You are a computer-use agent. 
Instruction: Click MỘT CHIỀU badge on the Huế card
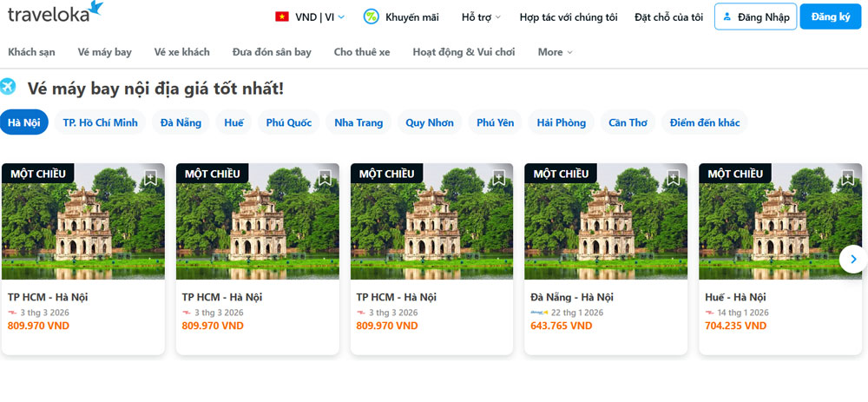735,174
